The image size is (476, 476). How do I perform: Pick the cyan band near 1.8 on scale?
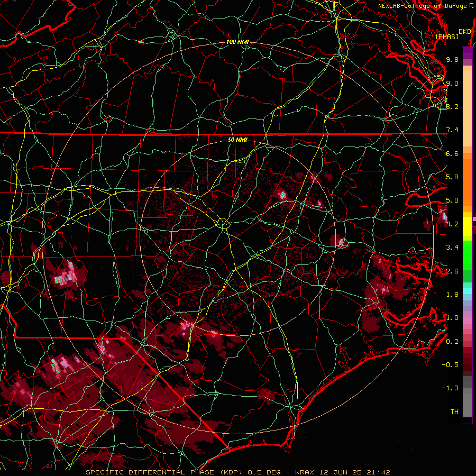point(467,291)
